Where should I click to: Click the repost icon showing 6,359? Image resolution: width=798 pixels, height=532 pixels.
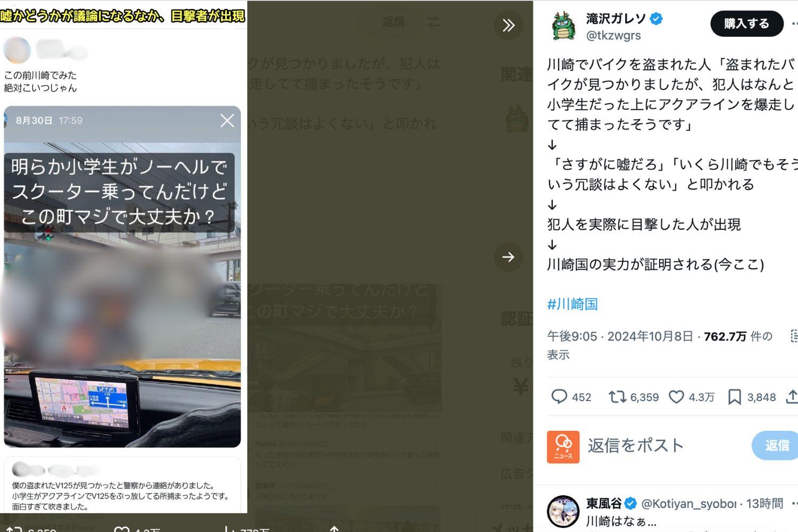tap(617, 397)
